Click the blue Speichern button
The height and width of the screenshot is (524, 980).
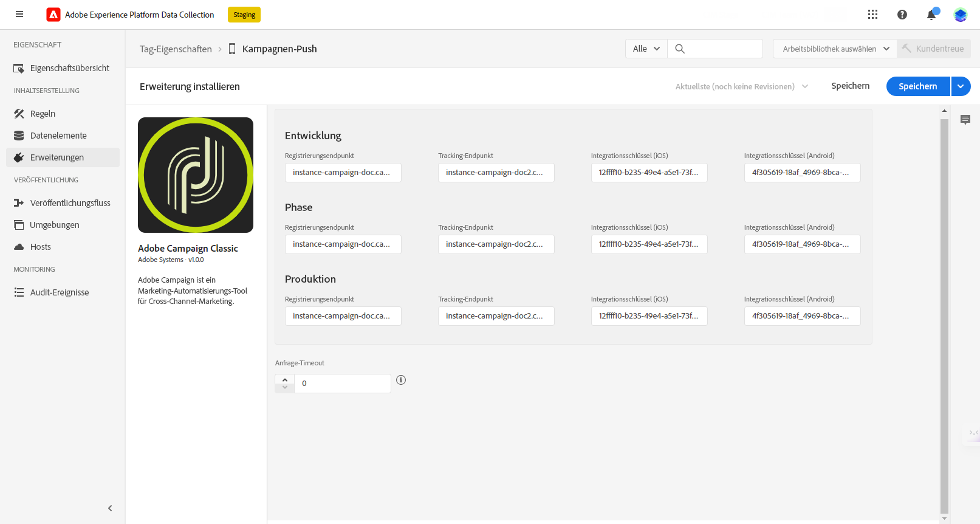[x=918, y=86]
